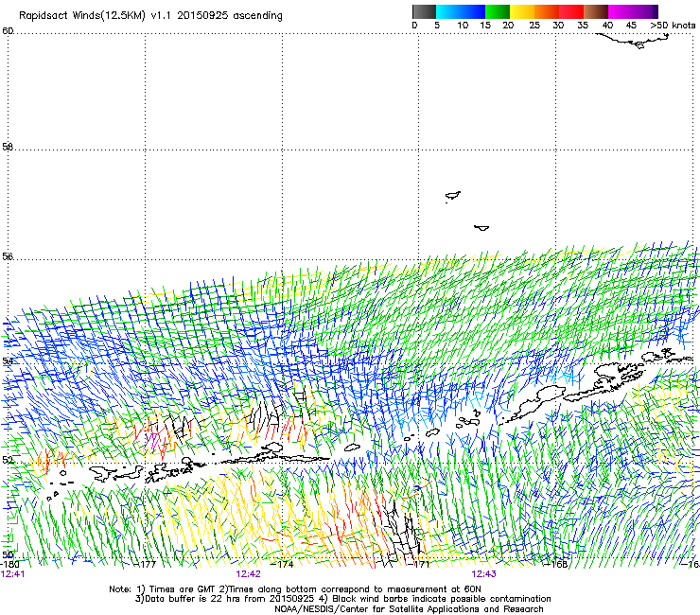Click the green 15-20 knots legend segment
700x615 pixels.
tap(498, 11)
